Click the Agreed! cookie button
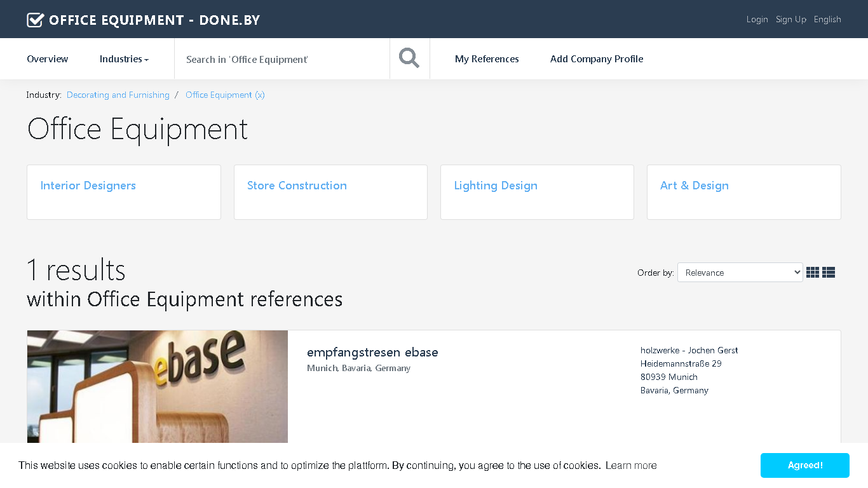This screenshot has height=488, width=868. coord(805,465)
